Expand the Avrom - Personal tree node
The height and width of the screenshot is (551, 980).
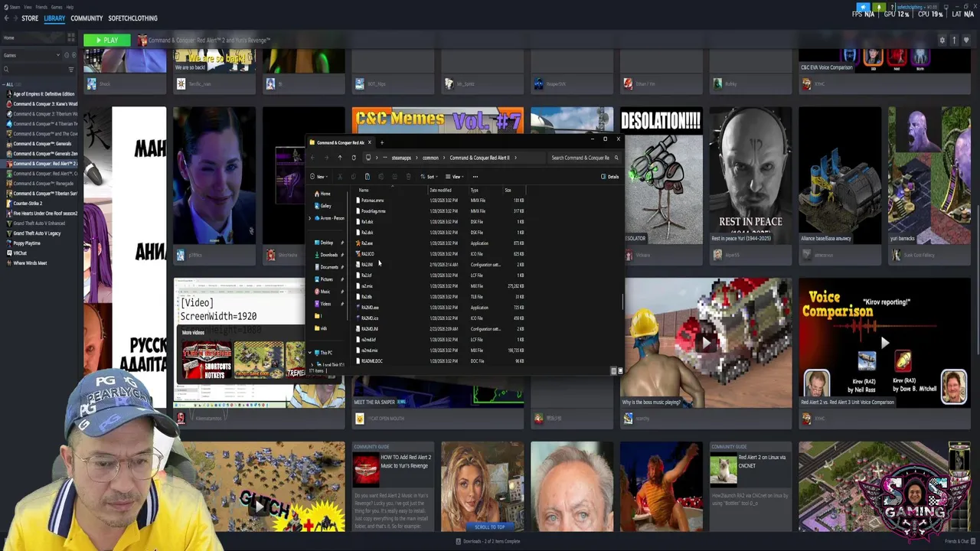tap(310, 218)
